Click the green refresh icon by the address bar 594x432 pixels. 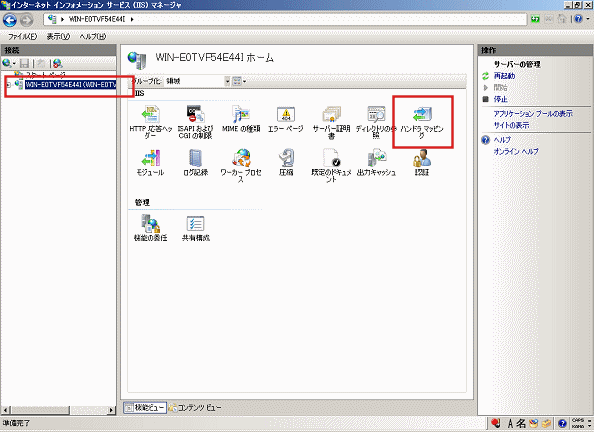535,19
